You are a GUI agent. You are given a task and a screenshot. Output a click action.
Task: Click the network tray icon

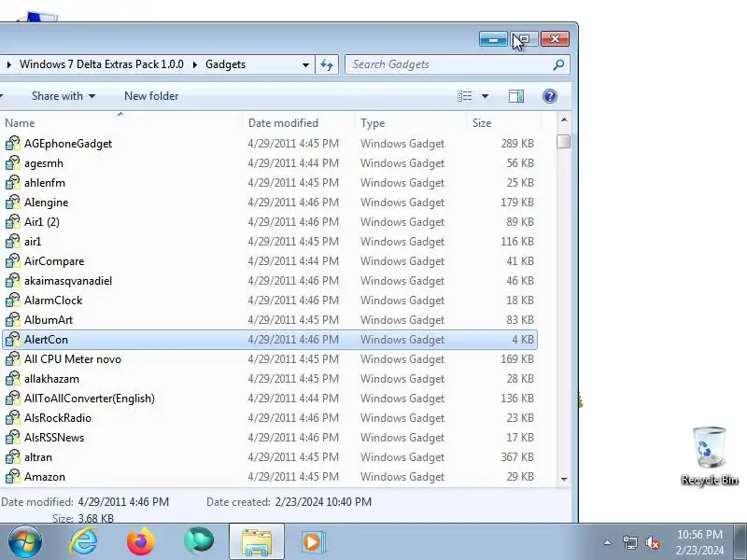tap(629, 542)
